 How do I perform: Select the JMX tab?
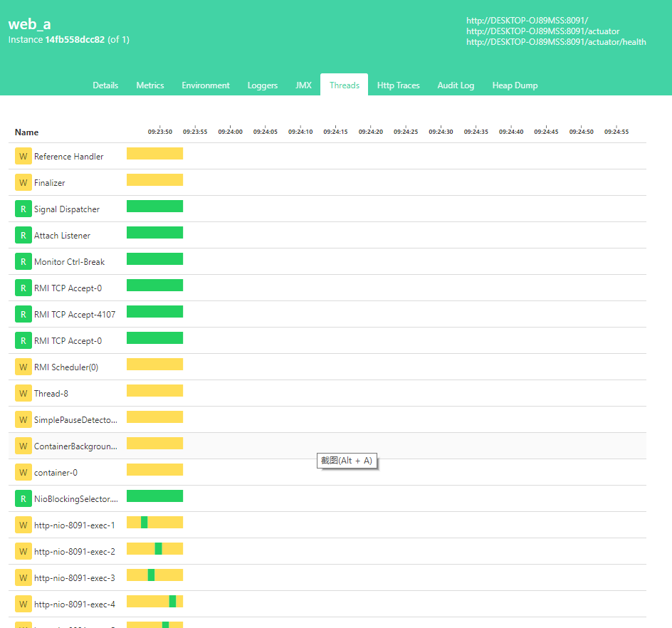tap(303, 85)
